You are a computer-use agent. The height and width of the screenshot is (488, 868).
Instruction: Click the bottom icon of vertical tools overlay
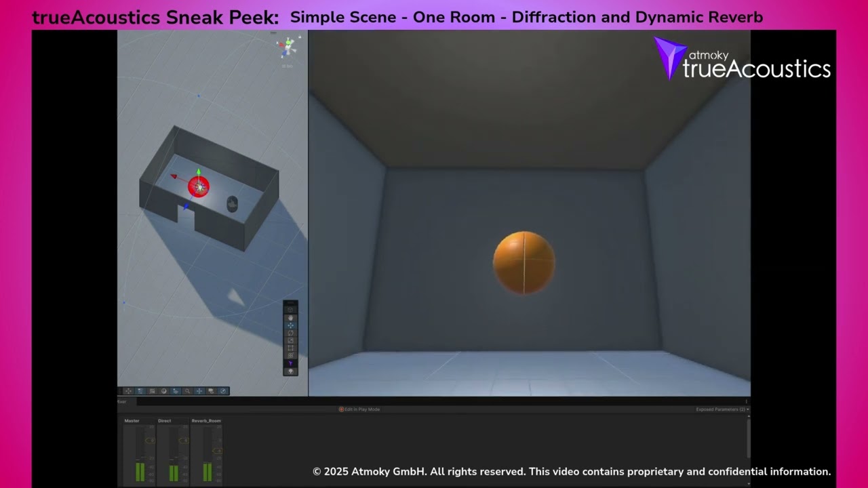290,371
